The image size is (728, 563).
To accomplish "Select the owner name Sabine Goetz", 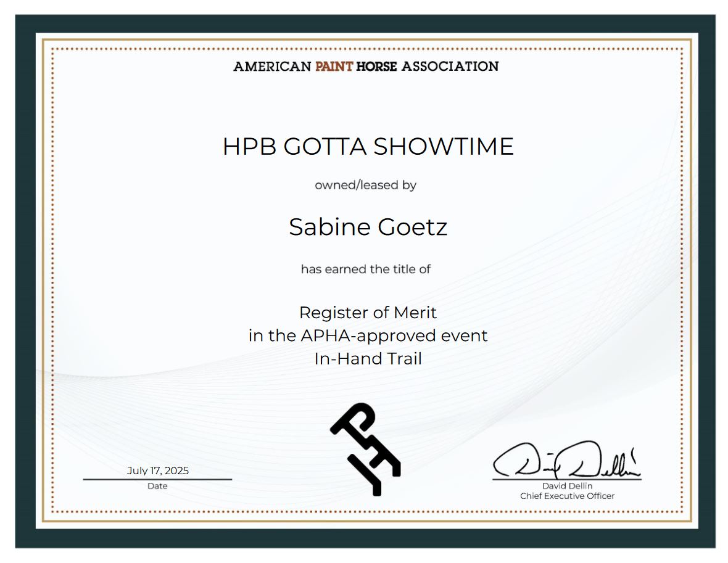I will point(368,227).
